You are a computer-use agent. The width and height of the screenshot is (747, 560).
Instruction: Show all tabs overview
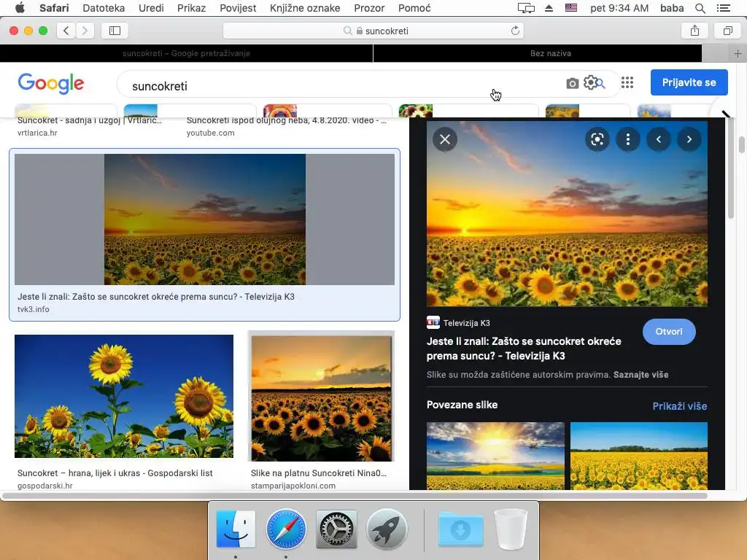click(x=727, y=31)
